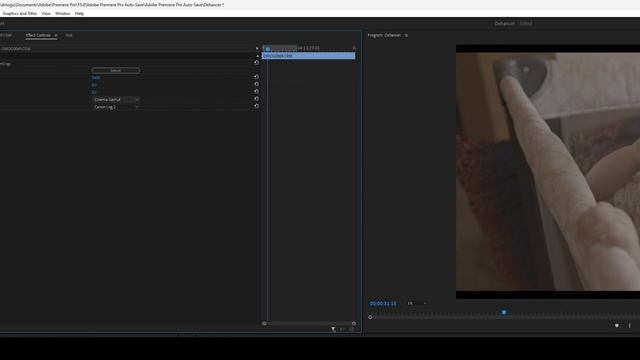Click the Add Marker icon in program monitor

(617, 326)
